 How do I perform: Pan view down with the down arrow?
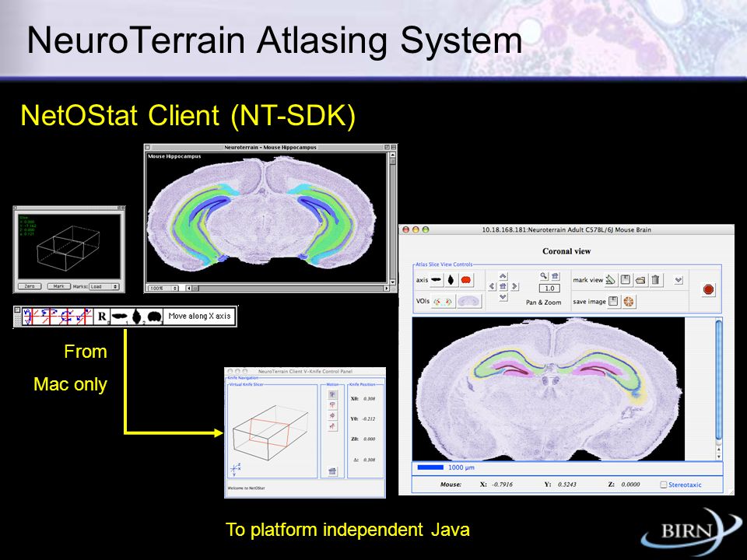pos(503,297)
